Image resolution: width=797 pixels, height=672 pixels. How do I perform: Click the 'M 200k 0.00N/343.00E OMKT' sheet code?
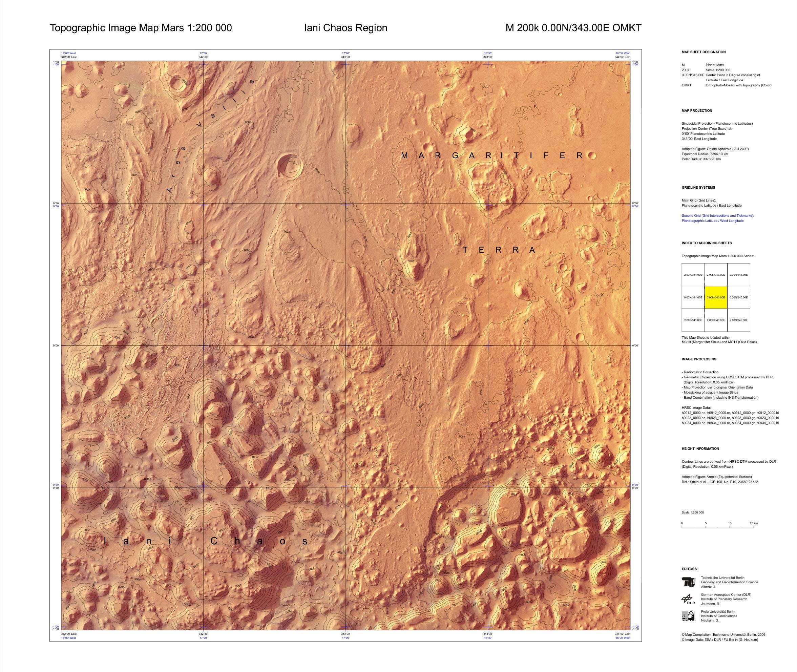573,28
